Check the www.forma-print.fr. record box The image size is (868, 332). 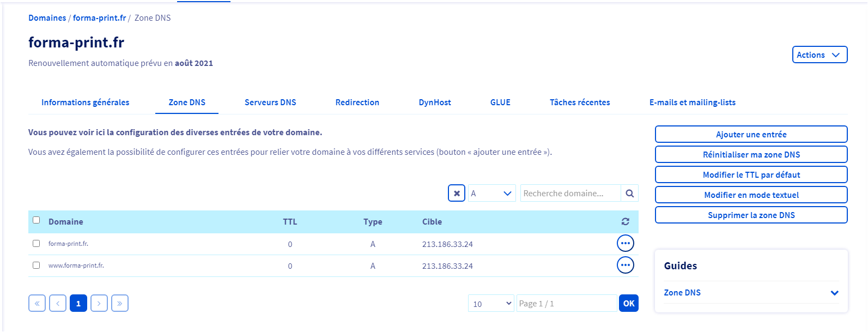tap(37, 265)
